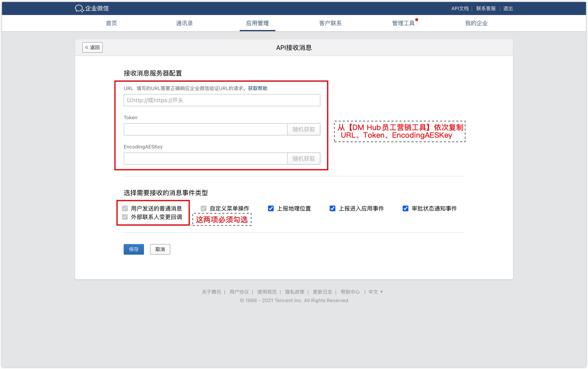Click the 返回 back button

tap(92, 47)
